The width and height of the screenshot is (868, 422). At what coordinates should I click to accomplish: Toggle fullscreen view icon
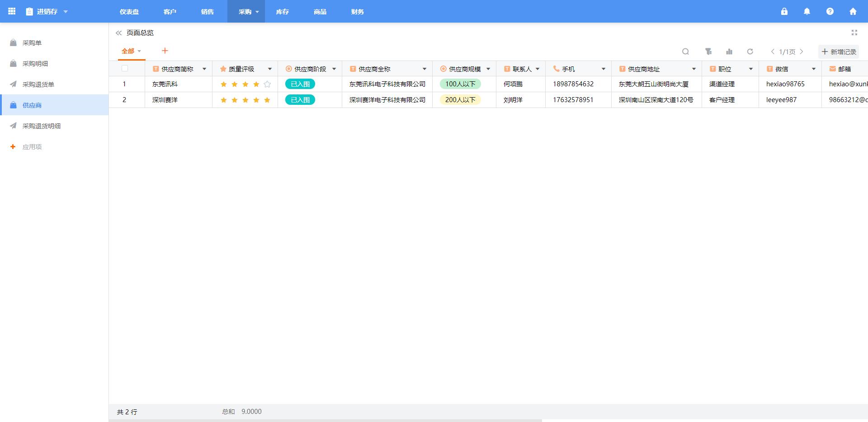coord(854,33)
